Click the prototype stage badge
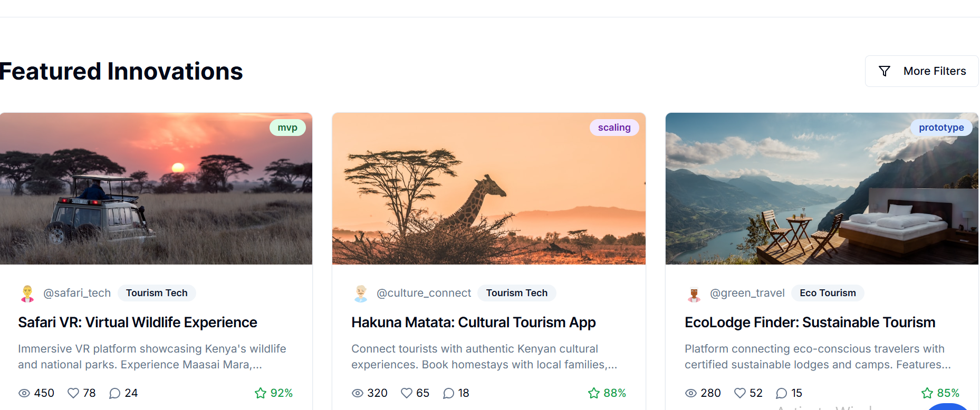980x410 pixels. 941,128
